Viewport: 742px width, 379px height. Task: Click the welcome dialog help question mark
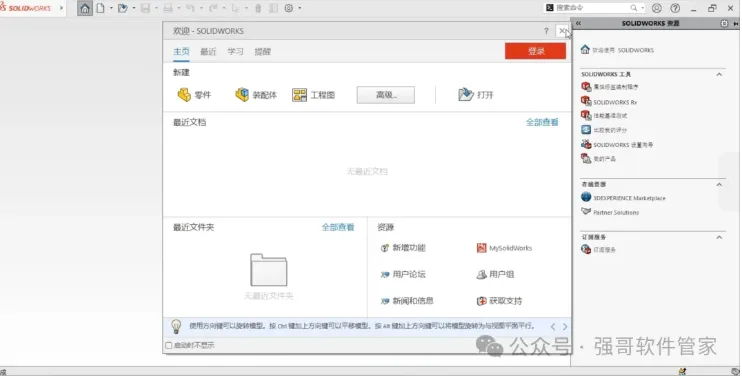tap(546, 31)
